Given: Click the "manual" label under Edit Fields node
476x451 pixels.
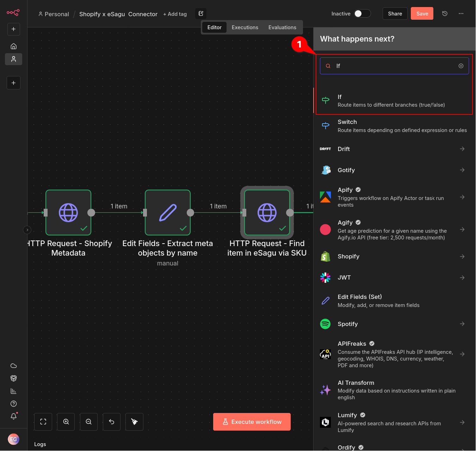Looking at the screenshot, I should (x=168, y=263).
